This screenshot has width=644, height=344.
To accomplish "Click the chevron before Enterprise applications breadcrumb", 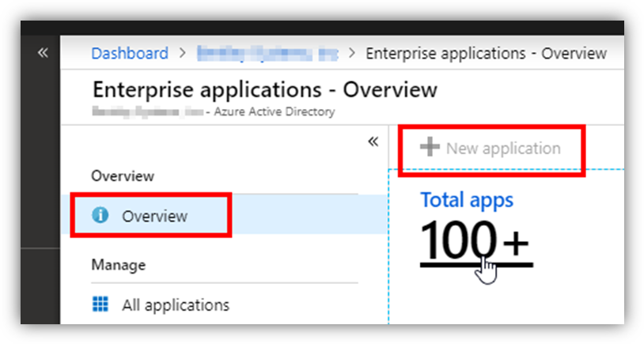I will [x=351, y=54].
